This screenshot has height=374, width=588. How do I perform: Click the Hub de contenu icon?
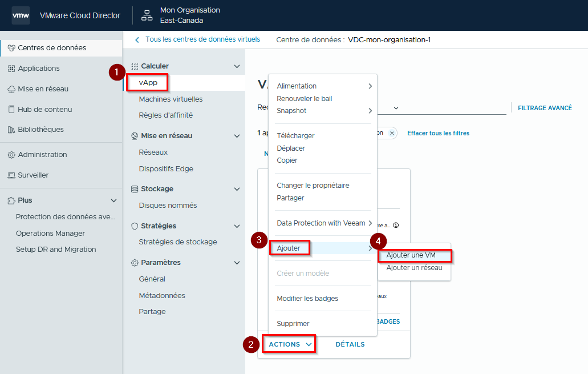click(x=11, y=109)
